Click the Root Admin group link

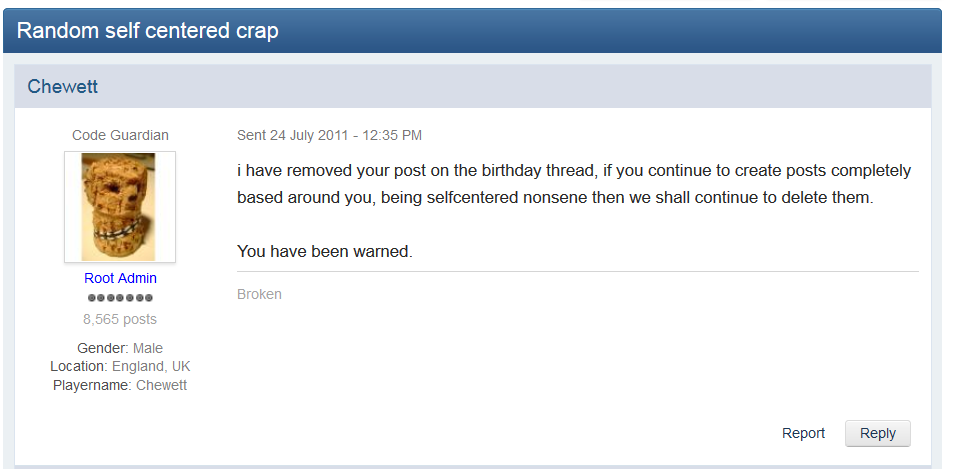[120, 278]
